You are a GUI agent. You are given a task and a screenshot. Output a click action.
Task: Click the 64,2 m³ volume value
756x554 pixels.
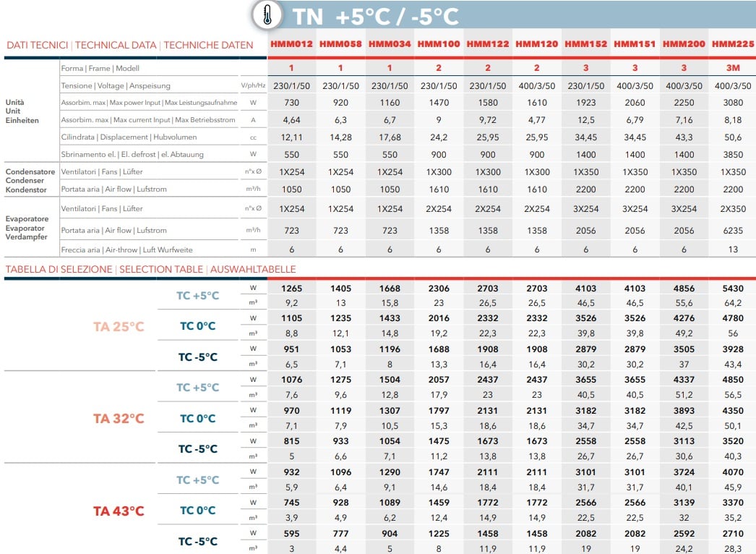coord(733,303)
